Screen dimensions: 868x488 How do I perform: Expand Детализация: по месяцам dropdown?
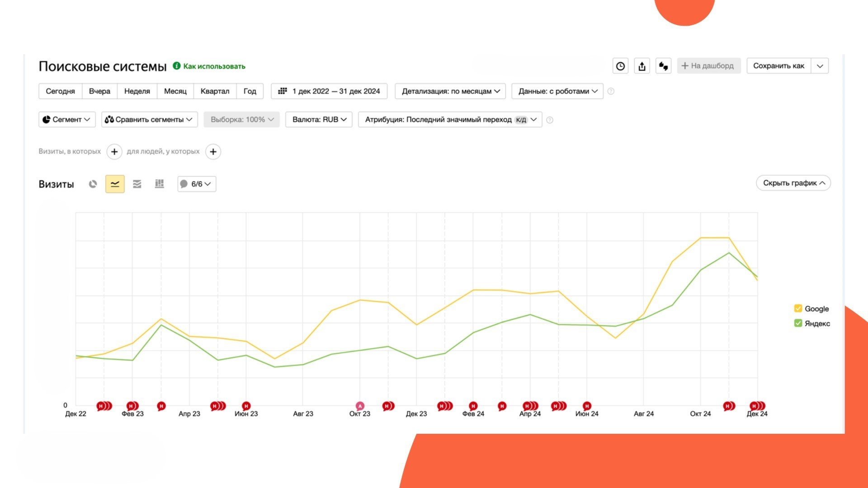click(450, 91)
